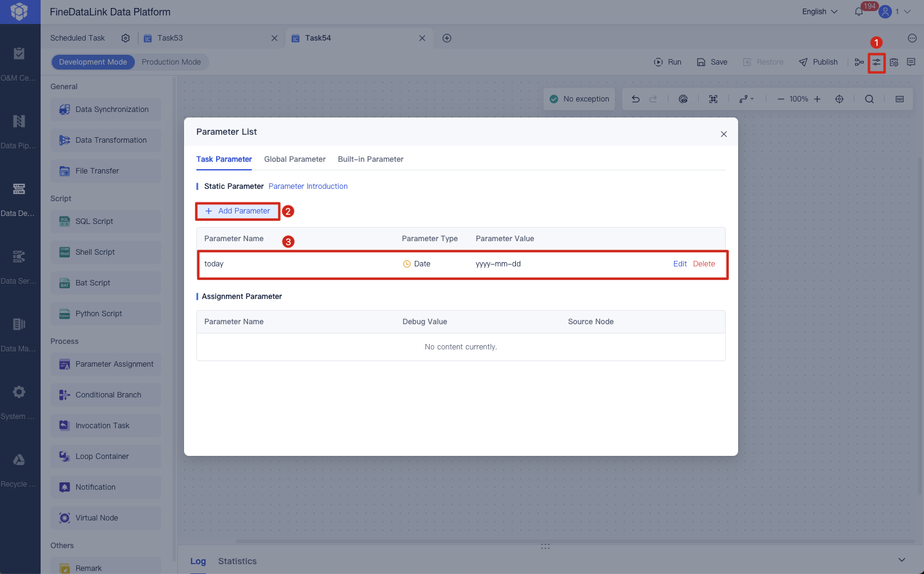Click the Save icon button

click(712, 62)
